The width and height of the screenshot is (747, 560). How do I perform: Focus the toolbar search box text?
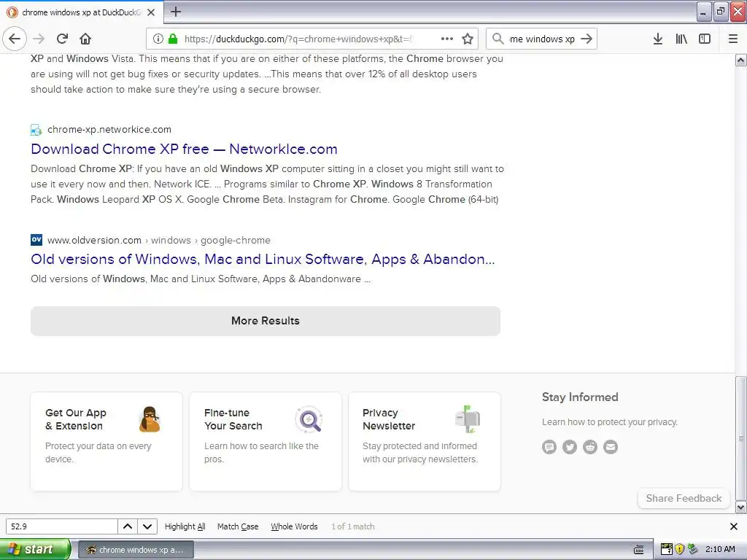[542, 39]
